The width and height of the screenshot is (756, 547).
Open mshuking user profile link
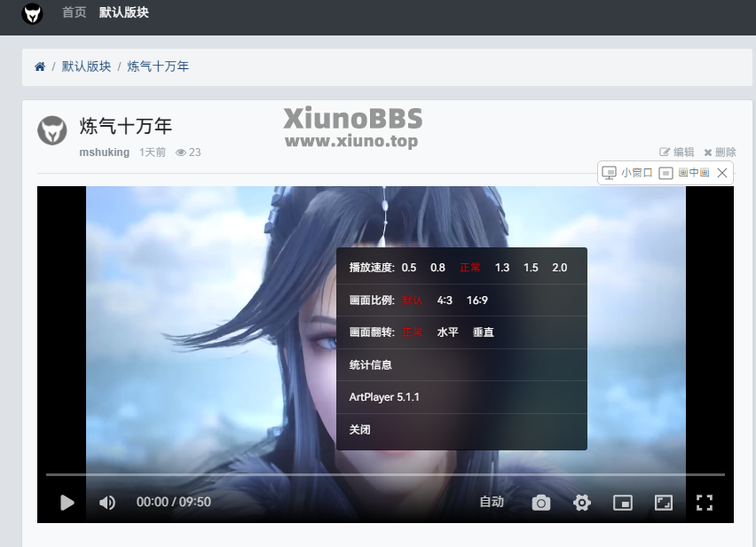pyautogui.click(x=104, y=152)
